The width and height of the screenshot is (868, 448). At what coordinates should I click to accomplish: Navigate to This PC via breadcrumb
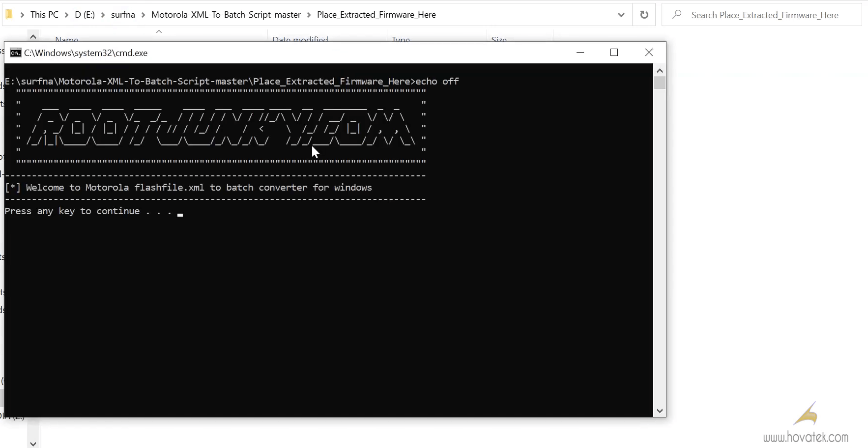pyautogui.click(x=44, y=15)
